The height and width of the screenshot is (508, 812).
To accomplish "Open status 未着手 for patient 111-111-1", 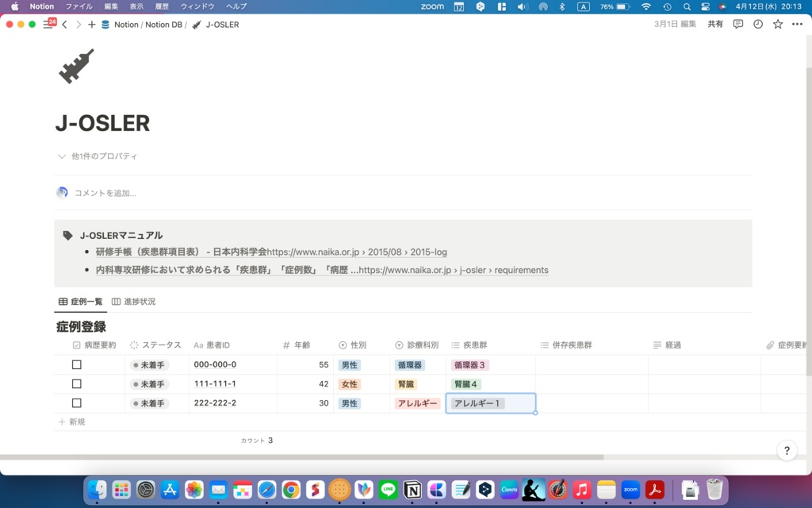I will coord(149,384).
